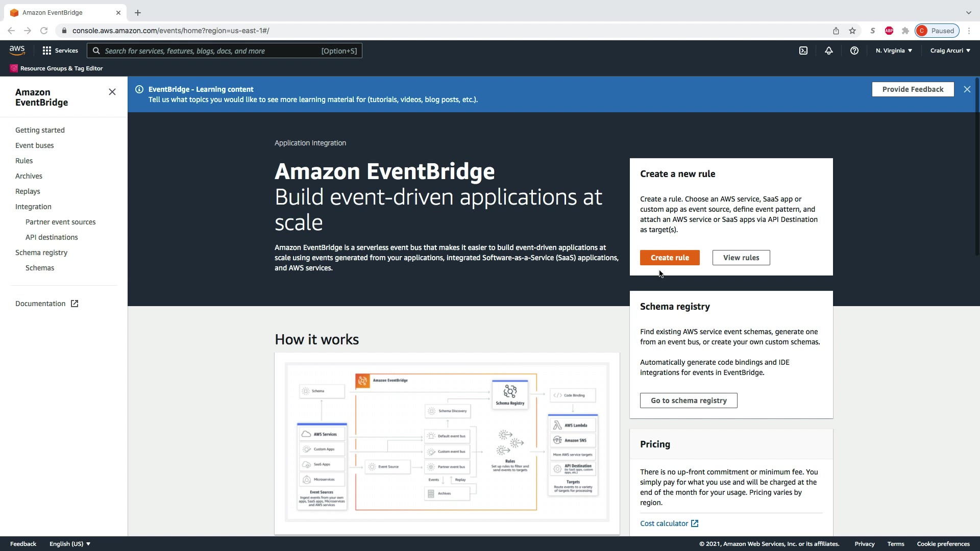Open API destinations in sidebar
980x551 pixels.
click(x=52, y=237)
